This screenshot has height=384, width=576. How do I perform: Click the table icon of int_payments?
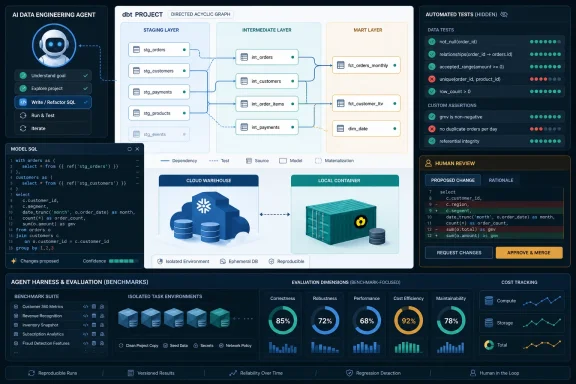pos(244,127)
